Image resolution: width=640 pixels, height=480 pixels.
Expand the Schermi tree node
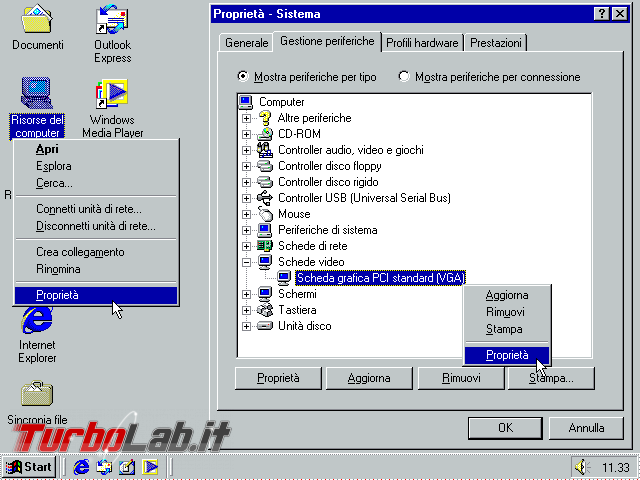pos(246,294)
